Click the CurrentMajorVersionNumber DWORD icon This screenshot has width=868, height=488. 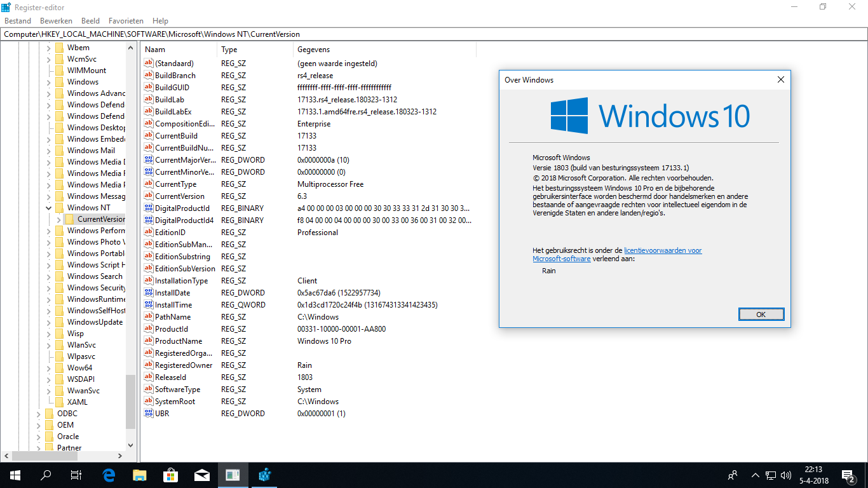coord(149,160)
